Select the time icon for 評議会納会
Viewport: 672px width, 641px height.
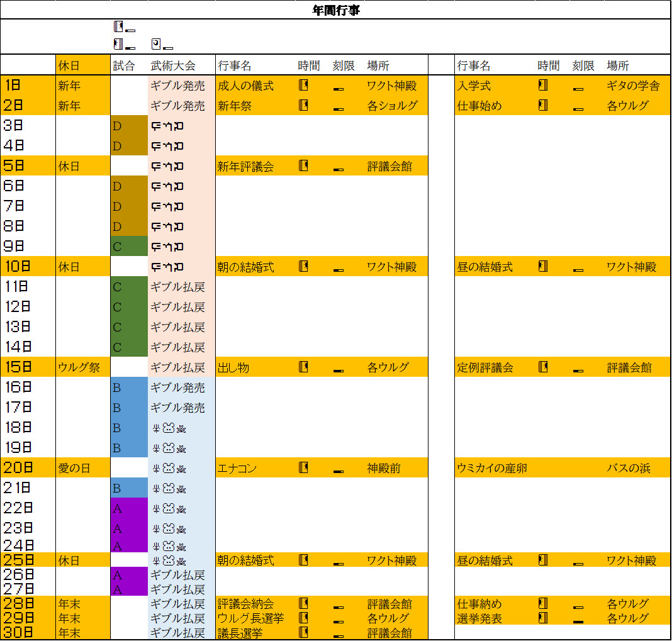[303, 603]
